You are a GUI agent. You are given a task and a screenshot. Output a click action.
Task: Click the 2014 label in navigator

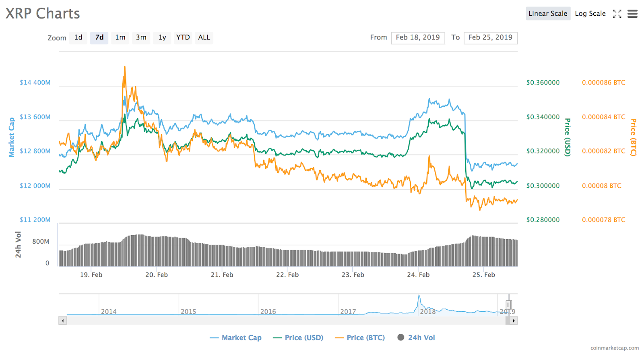(109, 312)
